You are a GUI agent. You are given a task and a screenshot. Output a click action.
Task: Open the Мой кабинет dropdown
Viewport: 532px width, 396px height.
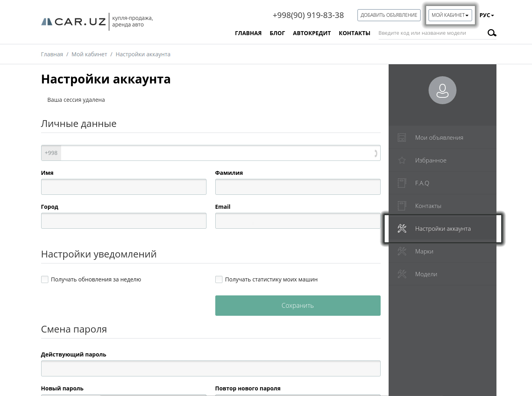[x=450, y=15]
